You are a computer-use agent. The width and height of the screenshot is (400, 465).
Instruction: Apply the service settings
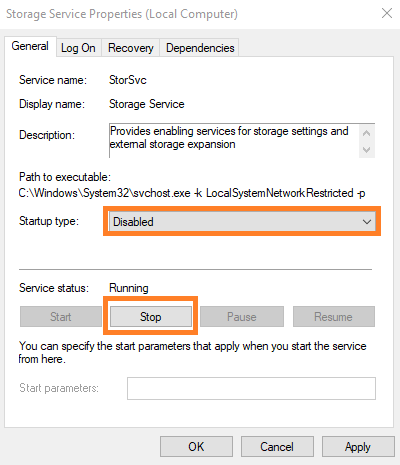358,446
